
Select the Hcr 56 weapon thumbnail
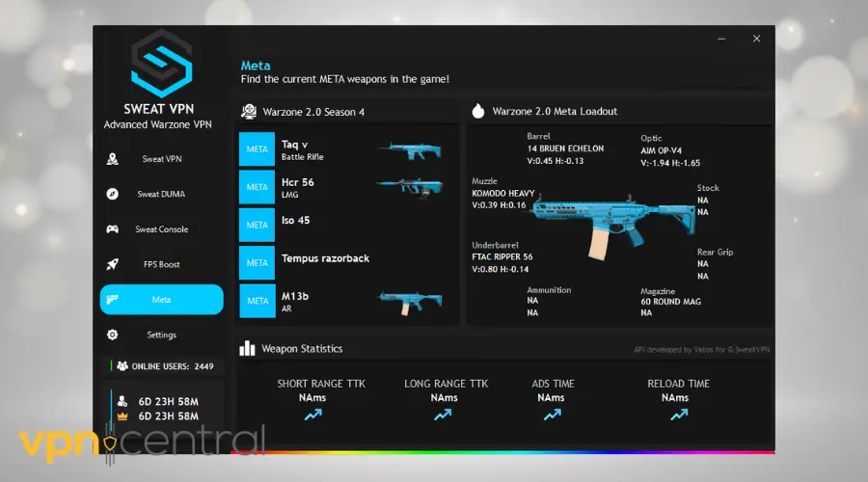click(x=411, y=188)
